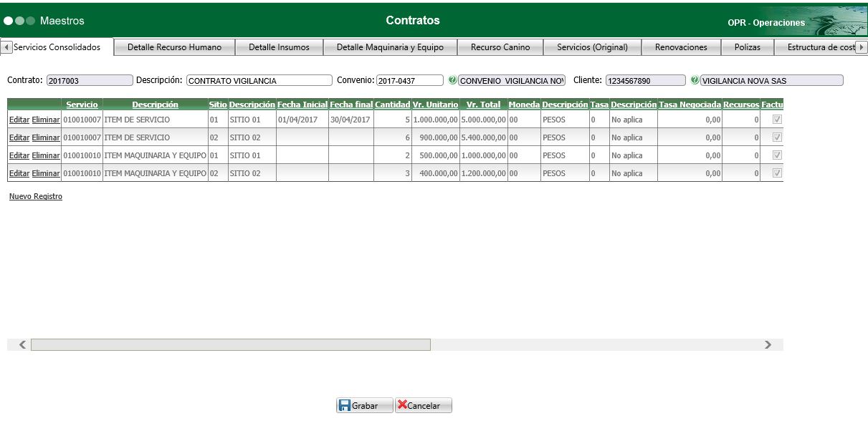Image resolution: width=868 pixels, height=431 pixels.
Task: Click the date cell 01/04/2017
Action: point(302,120)
